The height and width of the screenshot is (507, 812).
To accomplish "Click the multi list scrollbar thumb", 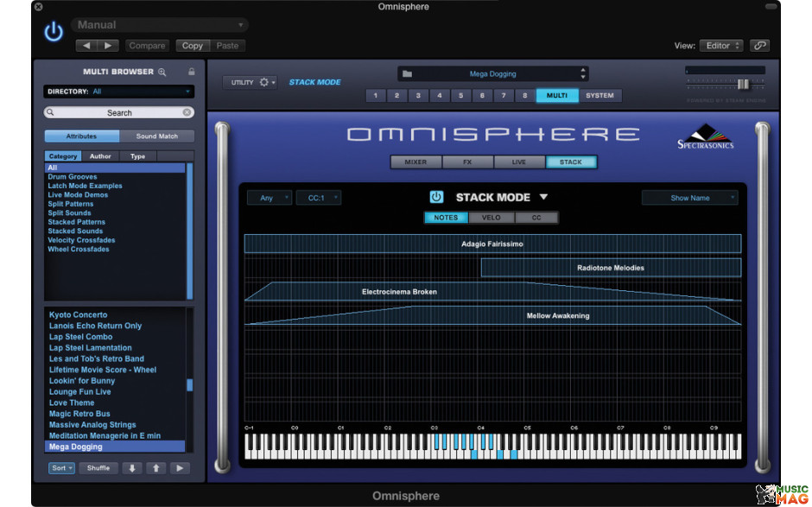I will click(189, 385).
